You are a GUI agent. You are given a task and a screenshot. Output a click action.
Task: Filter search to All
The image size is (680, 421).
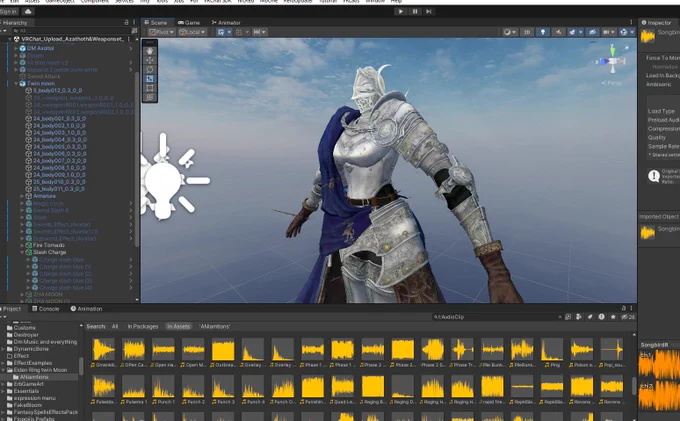[115, 326]
